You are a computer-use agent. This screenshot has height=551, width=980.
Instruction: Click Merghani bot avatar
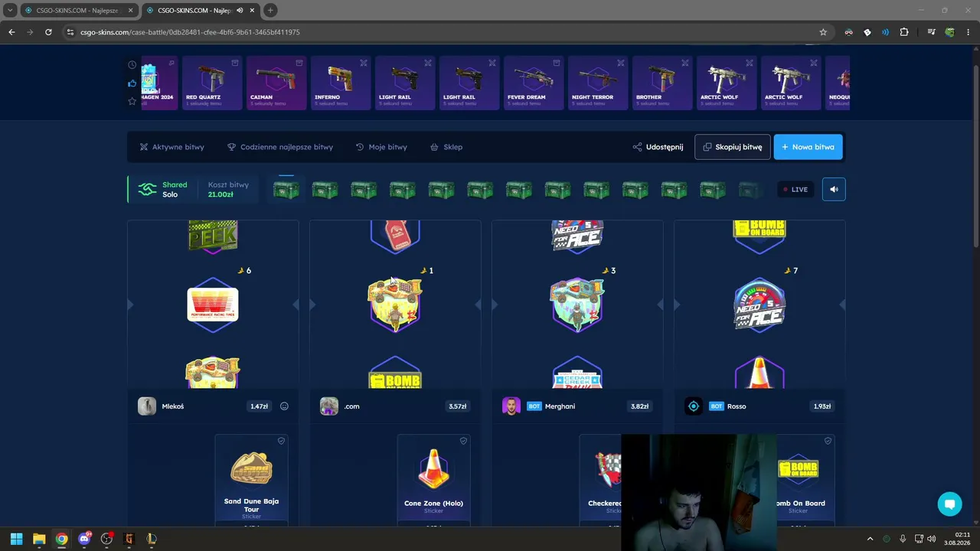[x=511, y=406]
